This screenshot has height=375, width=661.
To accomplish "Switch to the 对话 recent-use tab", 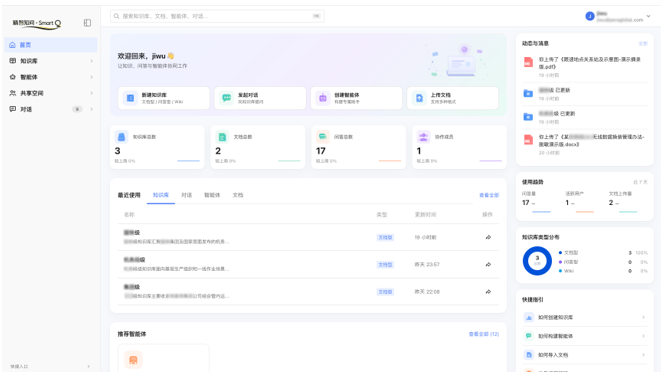I will (x=186, y=195).
